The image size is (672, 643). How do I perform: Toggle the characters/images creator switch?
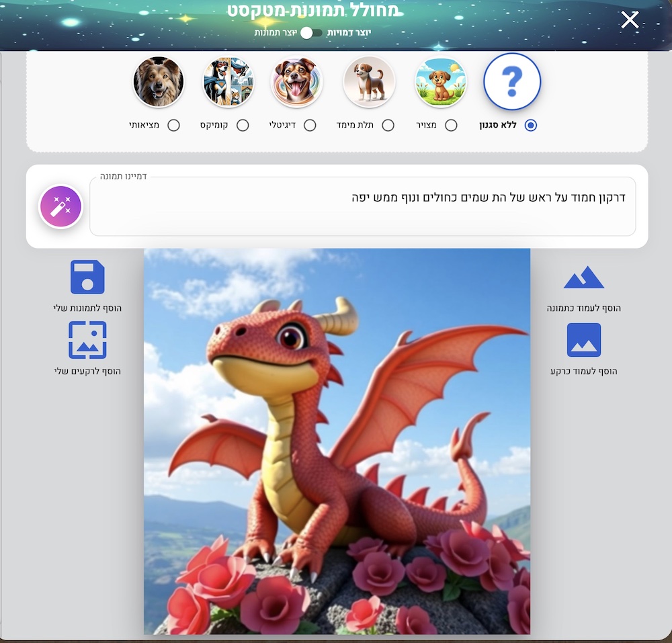pyautogui.click(x=311, y=33)
